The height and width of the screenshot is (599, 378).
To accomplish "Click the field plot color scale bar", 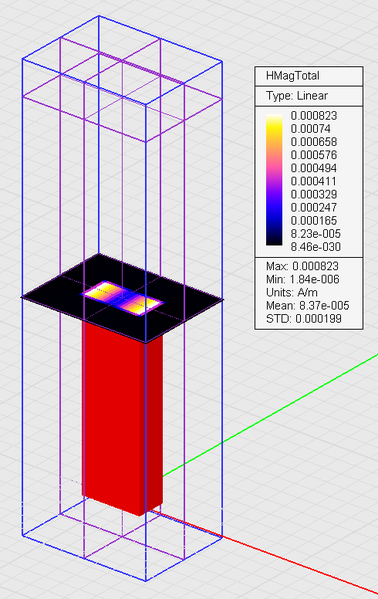I will [274, 180].
